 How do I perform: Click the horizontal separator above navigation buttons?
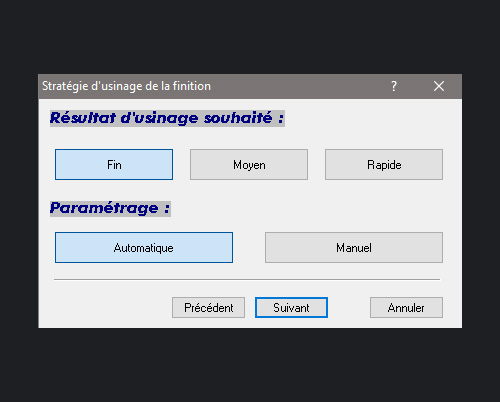(247, 280)
